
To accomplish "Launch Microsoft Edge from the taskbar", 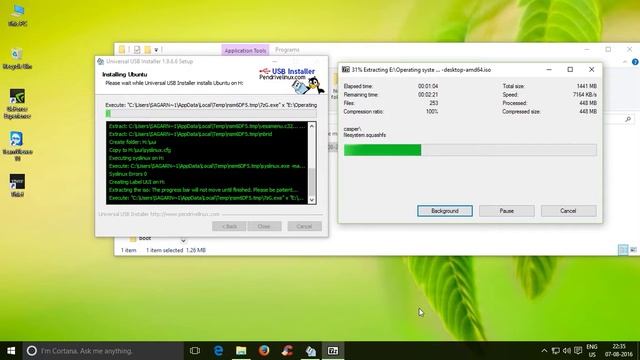I will click(218, 351).
